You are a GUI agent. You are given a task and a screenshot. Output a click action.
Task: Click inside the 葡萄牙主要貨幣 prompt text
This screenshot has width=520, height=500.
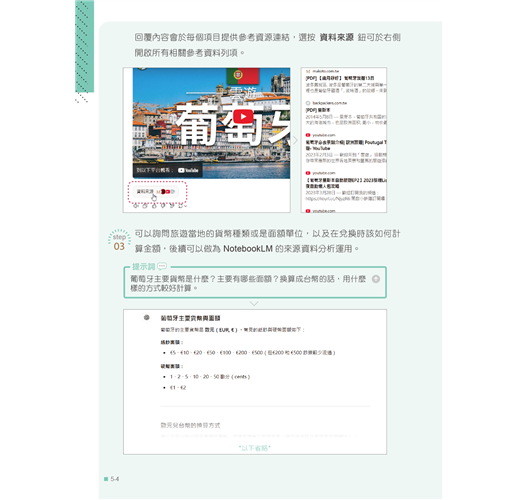click(x=248, y=283)
